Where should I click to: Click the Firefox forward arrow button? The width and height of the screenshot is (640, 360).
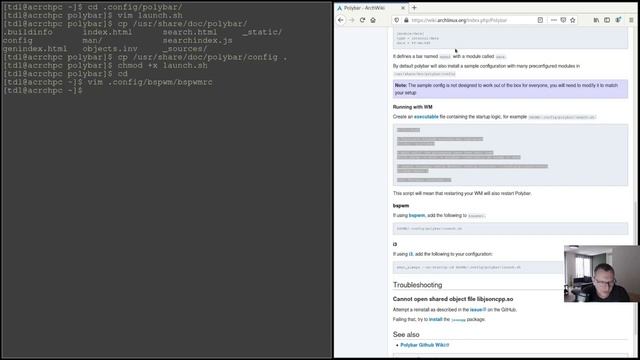[352, 20]
